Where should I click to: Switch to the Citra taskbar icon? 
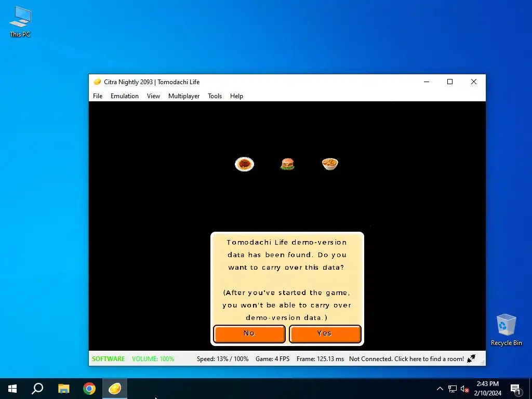(115, 389)
